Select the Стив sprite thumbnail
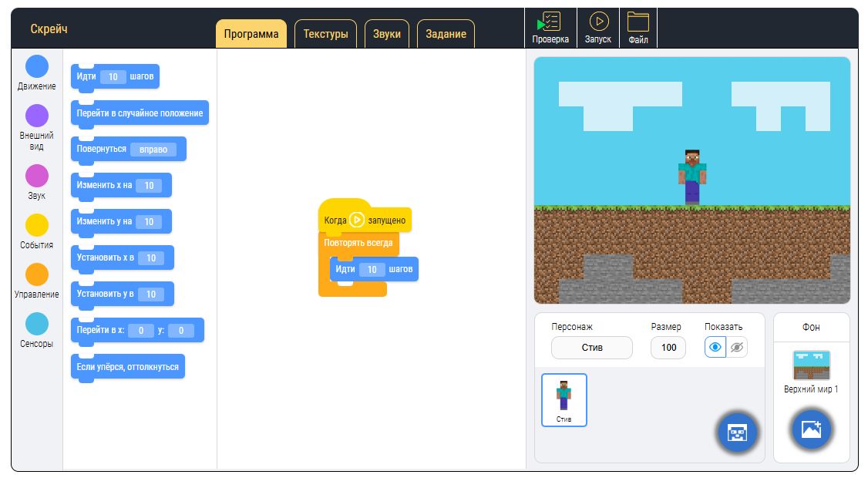The height and width of the screenshot is (478, 868). coord(564,399)
